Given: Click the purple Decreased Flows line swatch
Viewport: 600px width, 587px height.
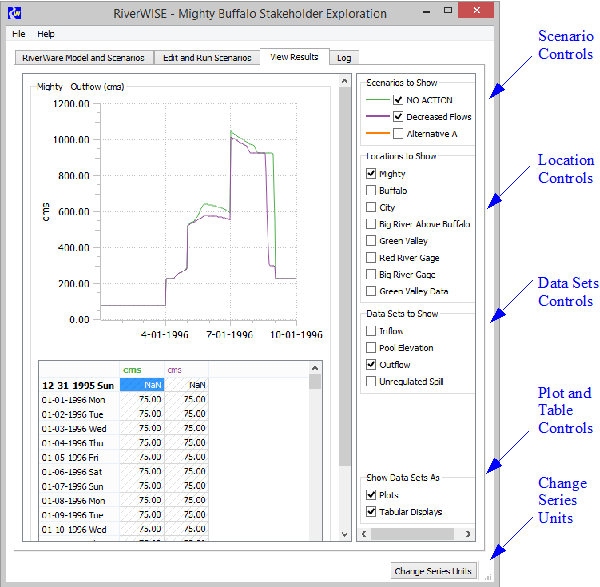Looking at the screenshot, I should (376, 117).
